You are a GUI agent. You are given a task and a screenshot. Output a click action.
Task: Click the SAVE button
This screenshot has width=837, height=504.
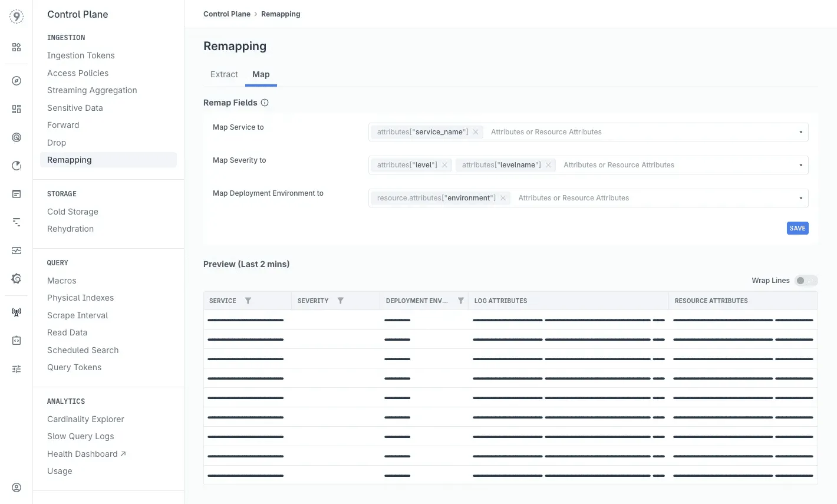pos(798,228)
